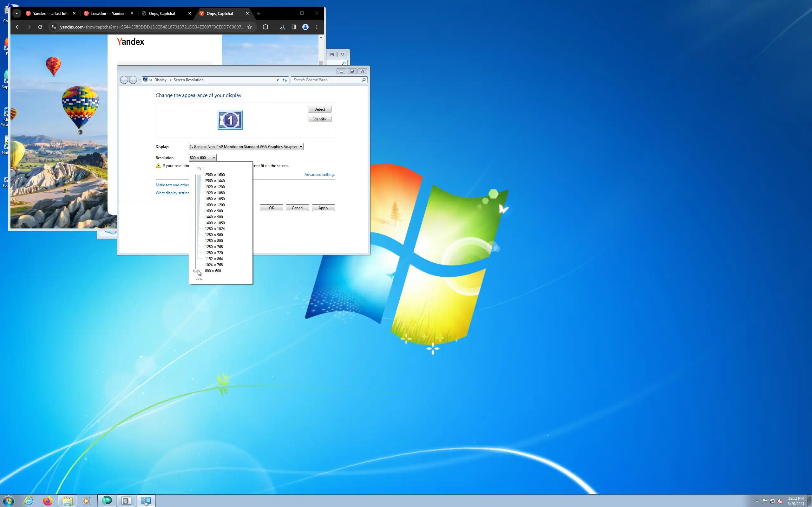Launch Firefox from the taskbar
812x507 pixels.
(x=48, y=501)
